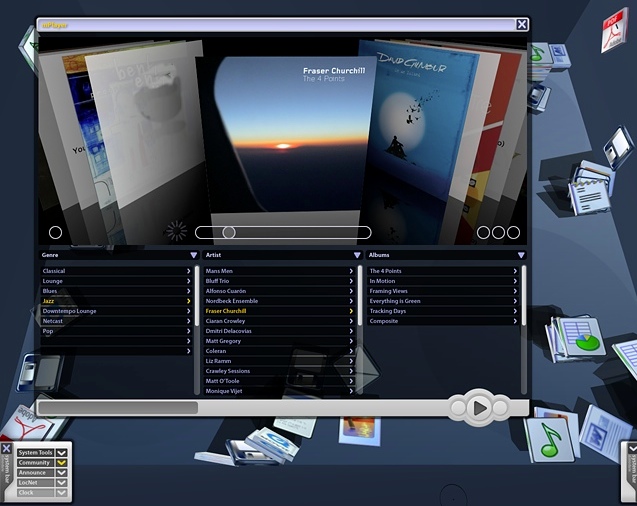Choose artist Alfonso Cuarón

[279, 291]
